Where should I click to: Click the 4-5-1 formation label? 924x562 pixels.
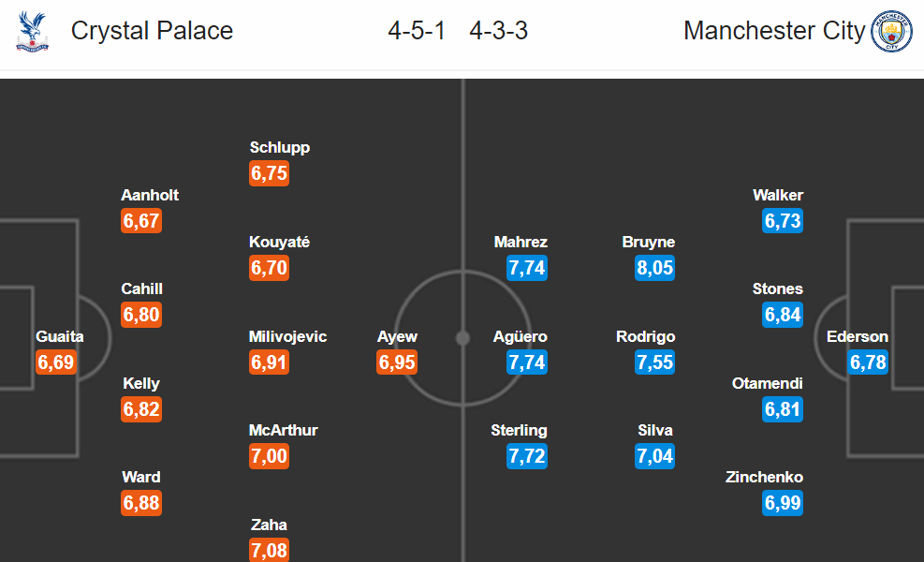[417, 31]
